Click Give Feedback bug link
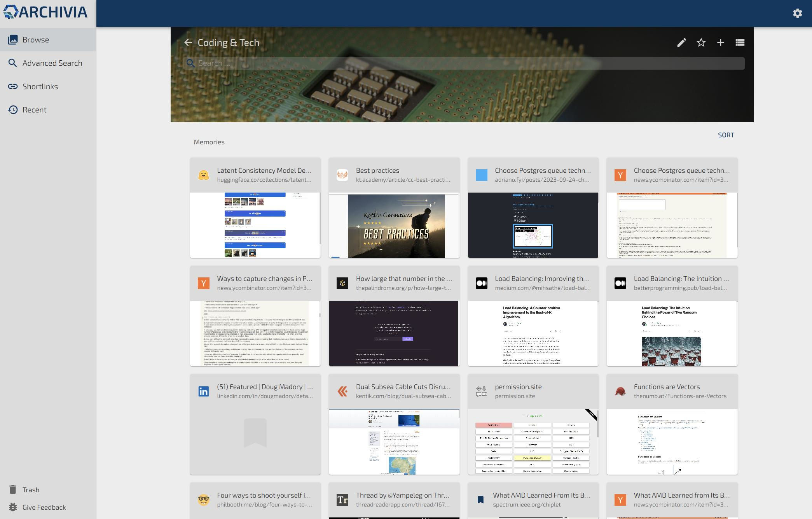Image resolution: width=812 pixels, height=519 pixels. [44, 507]
